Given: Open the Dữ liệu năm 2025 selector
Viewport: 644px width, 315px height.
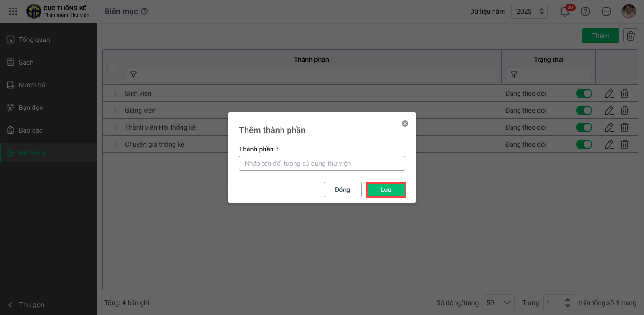Looking at the screenshot, I should click(x=529, y=12).
